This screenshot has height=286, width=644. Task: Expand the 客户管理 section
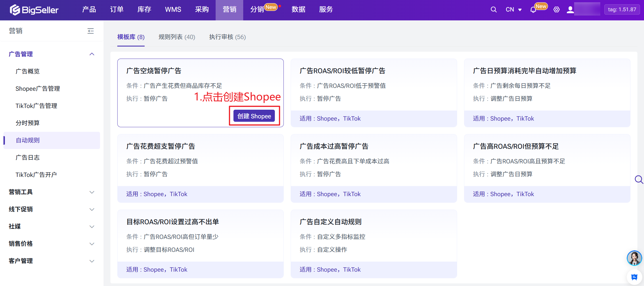tap(92, 261)
